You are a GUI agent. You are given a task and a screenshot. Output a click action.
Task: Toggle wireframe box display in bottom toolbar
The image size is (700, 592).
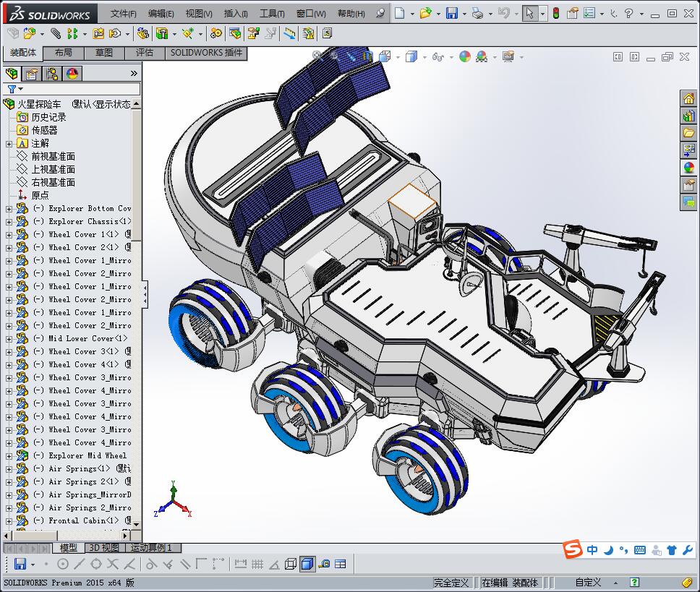[x=291, y=564]
